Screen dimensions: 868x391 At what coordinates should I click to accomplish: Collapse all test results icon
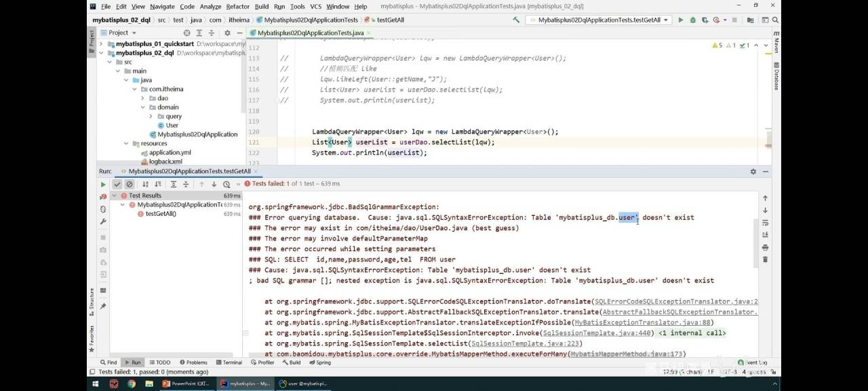tap(186, 184)
